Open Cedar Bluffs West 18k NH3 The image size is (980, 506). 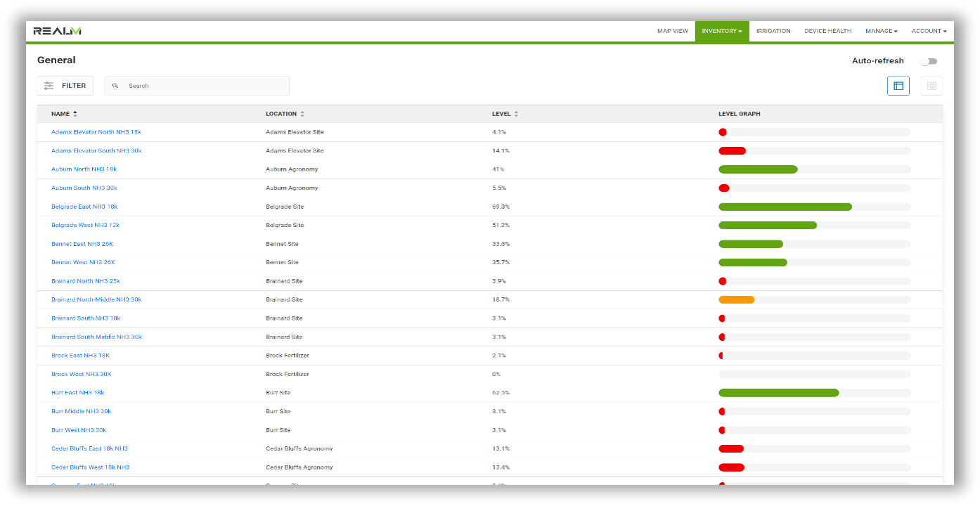(x=91, y=467)
